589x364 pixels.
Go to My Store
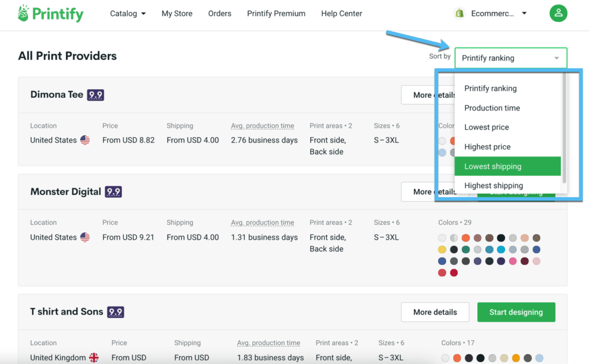[177, 14]
